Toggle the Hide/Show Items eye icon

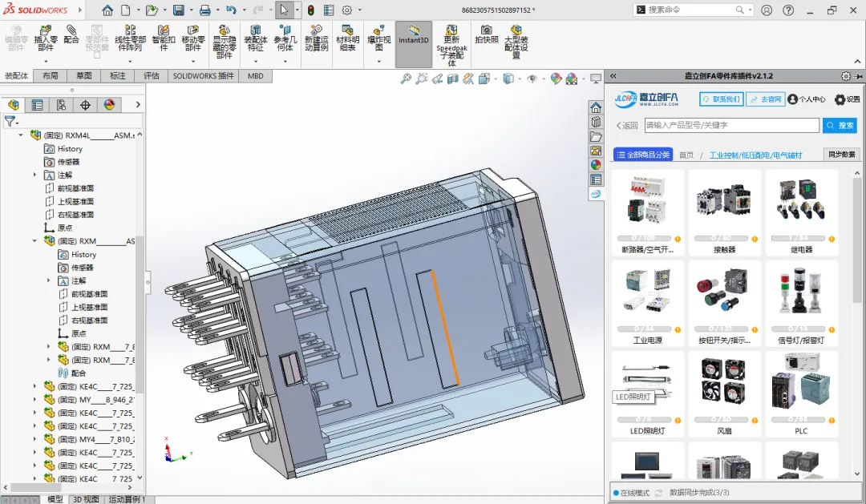pyautogui.click(x=532, y=79)
